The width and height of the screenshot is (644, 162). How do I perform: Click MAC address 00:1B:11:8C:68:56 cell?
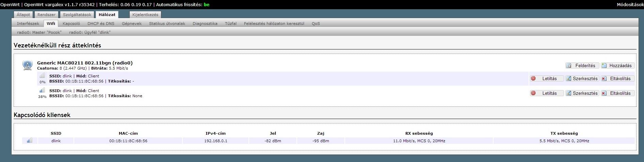pos(128,141)
